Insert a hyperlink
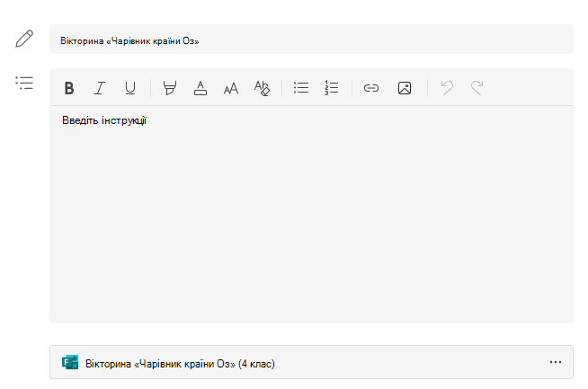The image size is (588, 389). 371,88
